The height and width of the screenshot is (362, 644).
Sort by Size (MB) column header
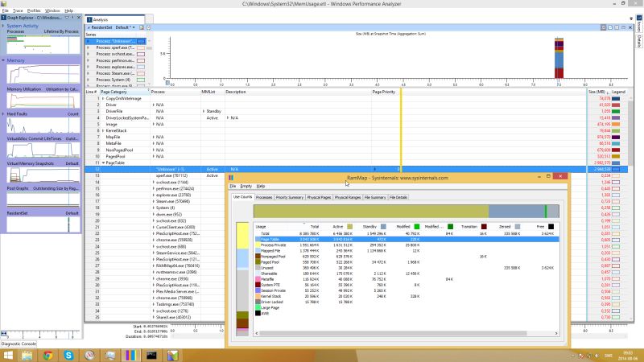pos(597,92)
